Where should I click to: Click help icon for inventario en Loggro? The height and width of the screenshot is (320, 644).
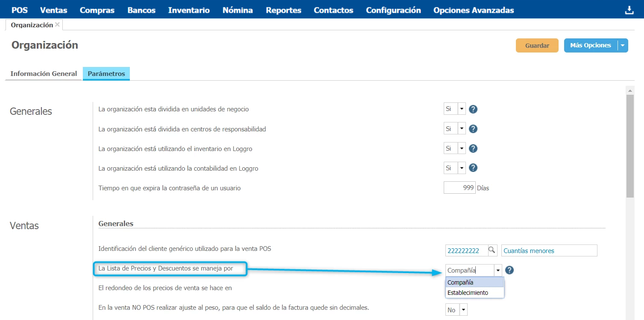[x=473, y=148]
